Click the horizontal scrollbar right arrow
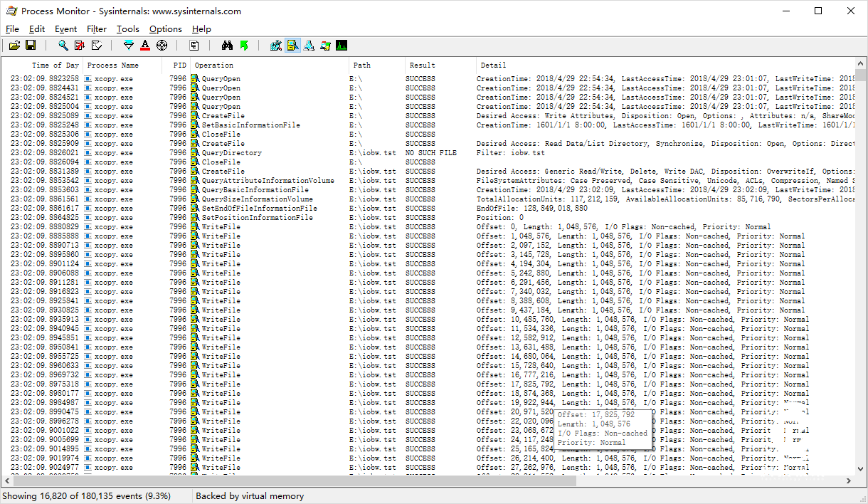 click(849, 481)
